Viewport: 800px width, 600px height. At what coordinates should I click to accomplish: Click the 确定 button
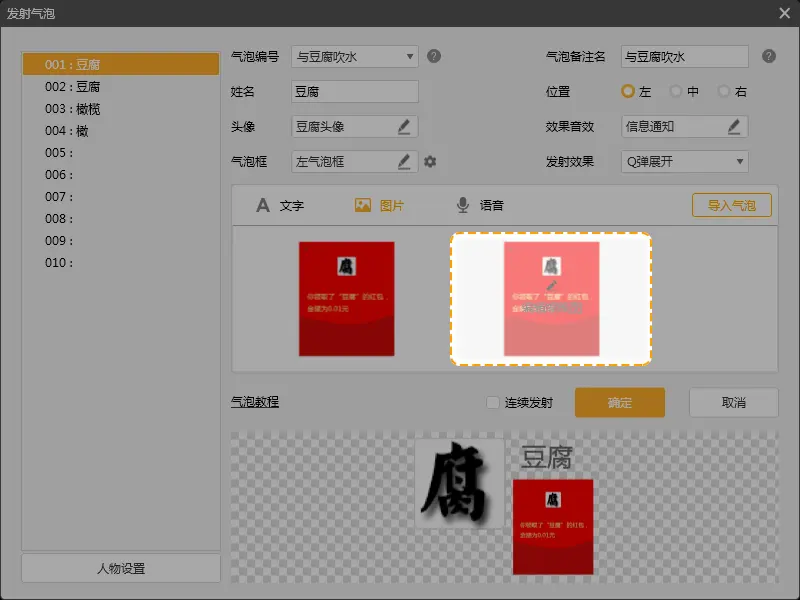tap(619, 403)
